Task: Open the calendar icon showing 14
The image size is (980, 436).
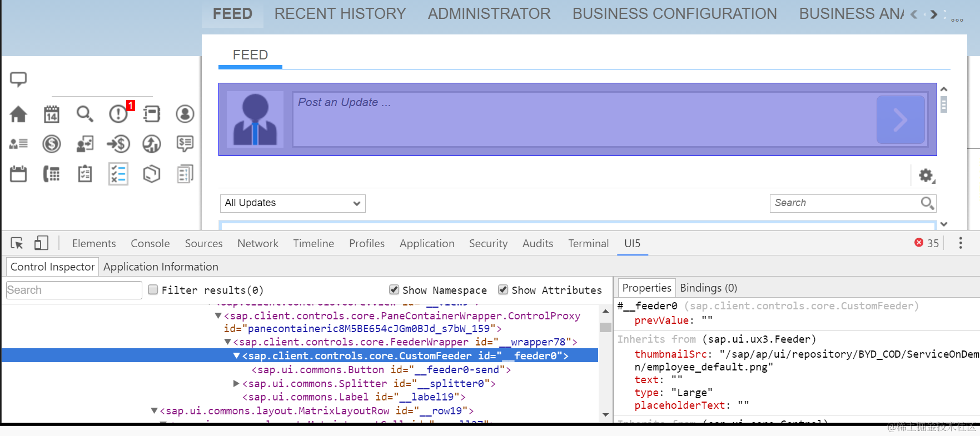Action: coord(52,114)
